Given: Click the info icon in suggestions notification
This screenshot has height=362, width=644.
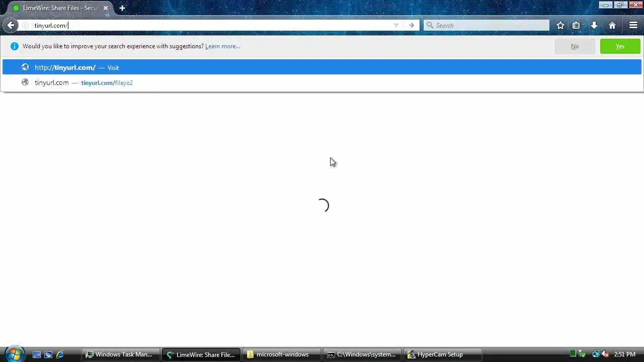Looking at the screenshot, I should point(14,46).
